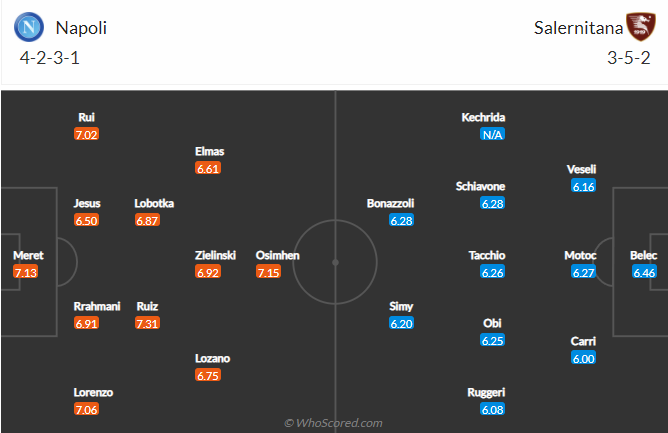Open the Salernitana team name link
The width and height of the screenshot is (668, 433).
[x=578, y=28]
